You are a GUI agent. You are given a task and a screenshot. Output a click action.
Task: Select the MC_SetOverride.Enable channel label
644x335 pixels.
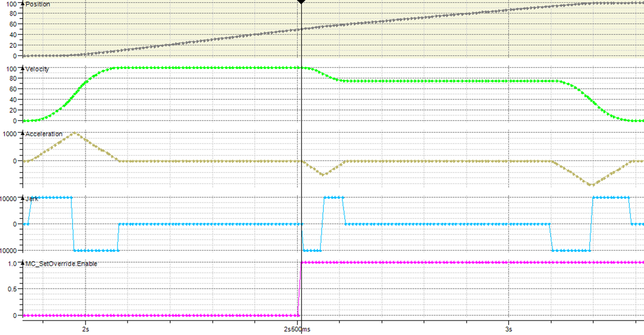click(x=61, y=263)
